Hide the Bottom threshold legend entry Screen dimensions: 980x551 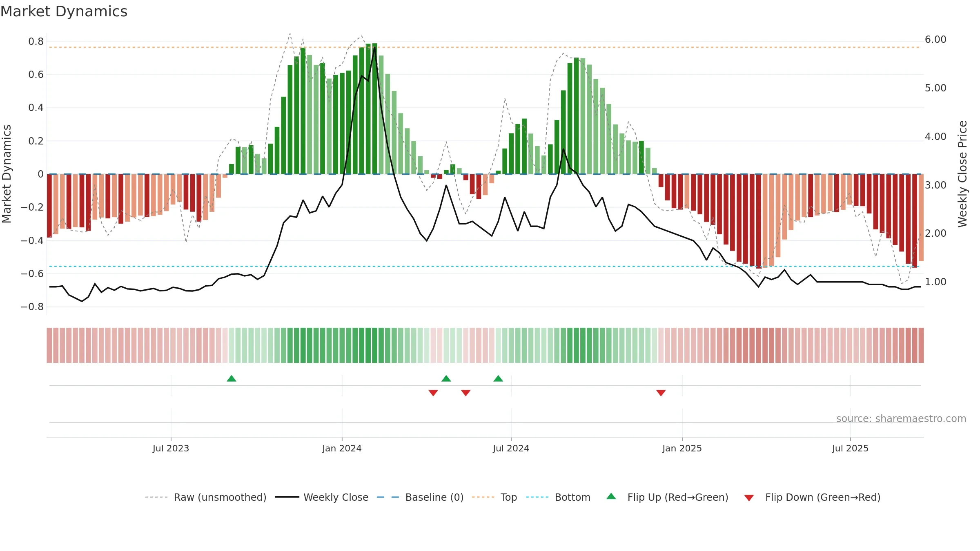point(558,497)
